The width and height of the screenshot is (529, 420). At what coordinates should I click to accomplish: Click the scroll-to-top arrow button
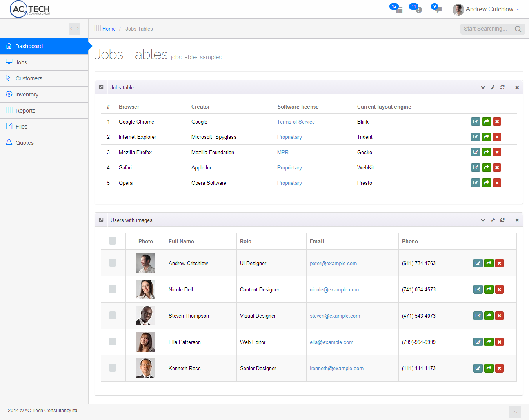515,412
